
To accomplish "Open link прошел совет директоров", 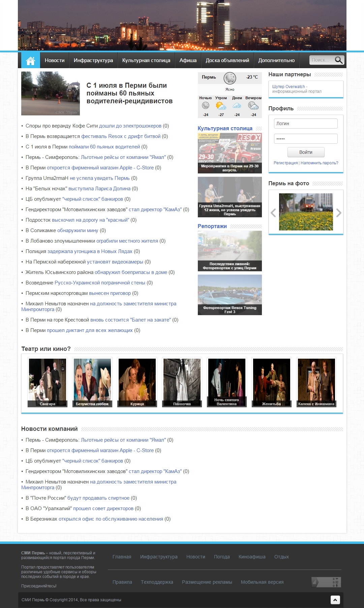I will pyautogui.click(x=103, y=508).
